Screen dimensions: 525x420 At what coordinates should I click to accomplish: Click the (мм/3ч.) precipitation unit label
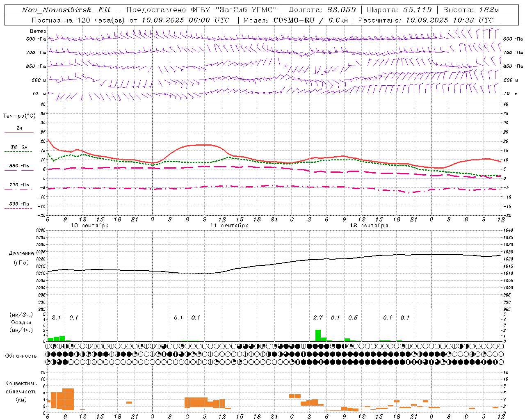pyautogui.click(x=21, y=315)
